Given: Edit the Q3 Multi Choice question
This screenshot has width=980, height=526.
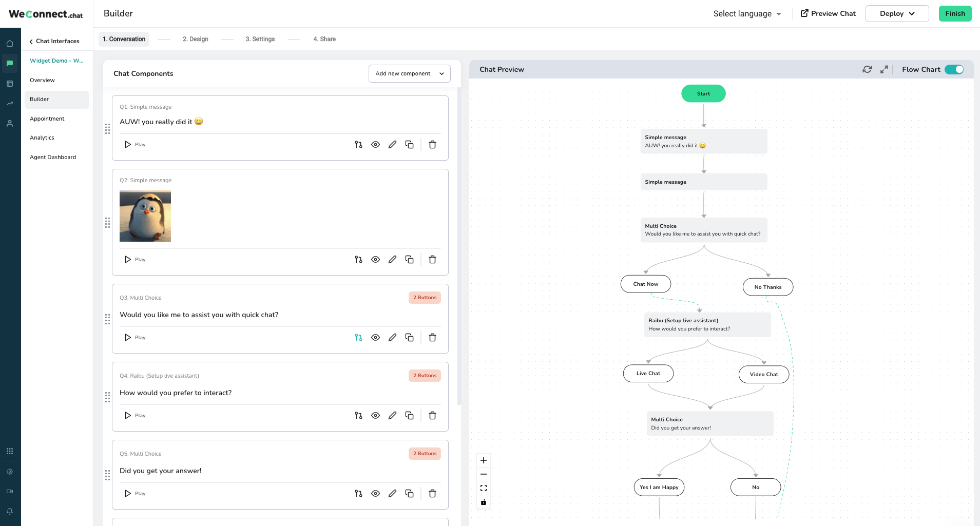Looking at the screenshot, I should [x=392, y=338].
